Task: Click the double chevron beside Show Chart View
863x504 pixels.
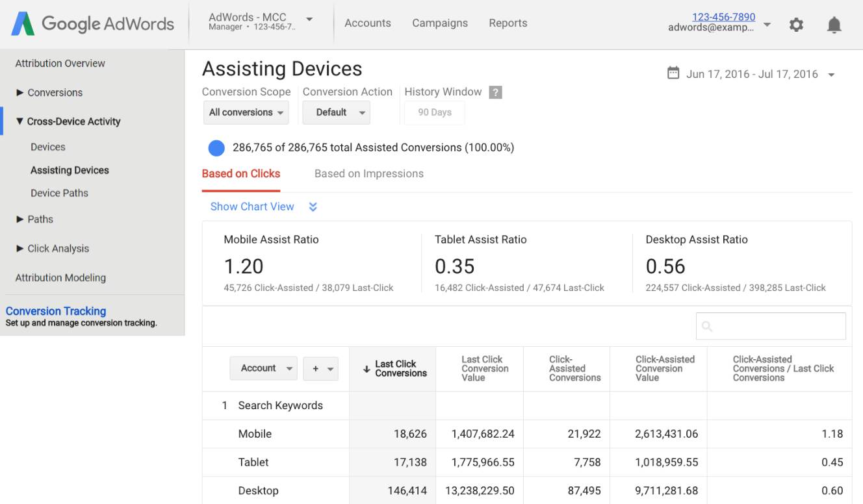Action: coord(313,207)
